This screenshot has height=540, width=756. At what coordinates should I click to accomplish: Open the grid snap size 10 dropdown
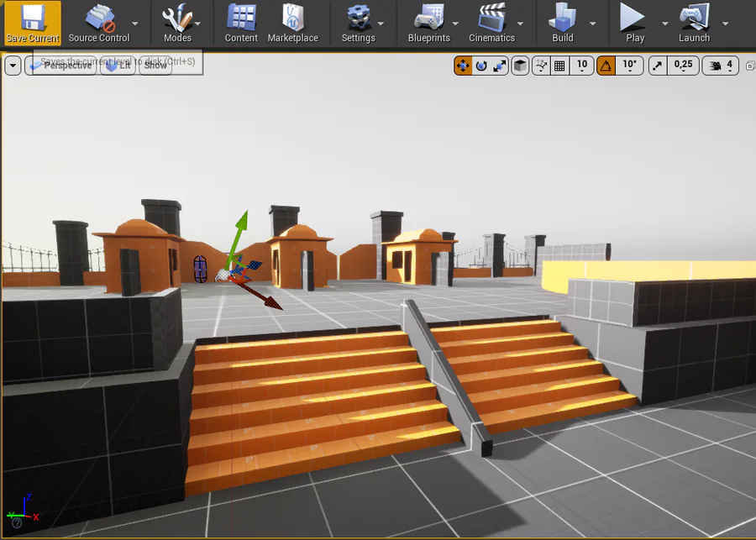click(582, 66)
